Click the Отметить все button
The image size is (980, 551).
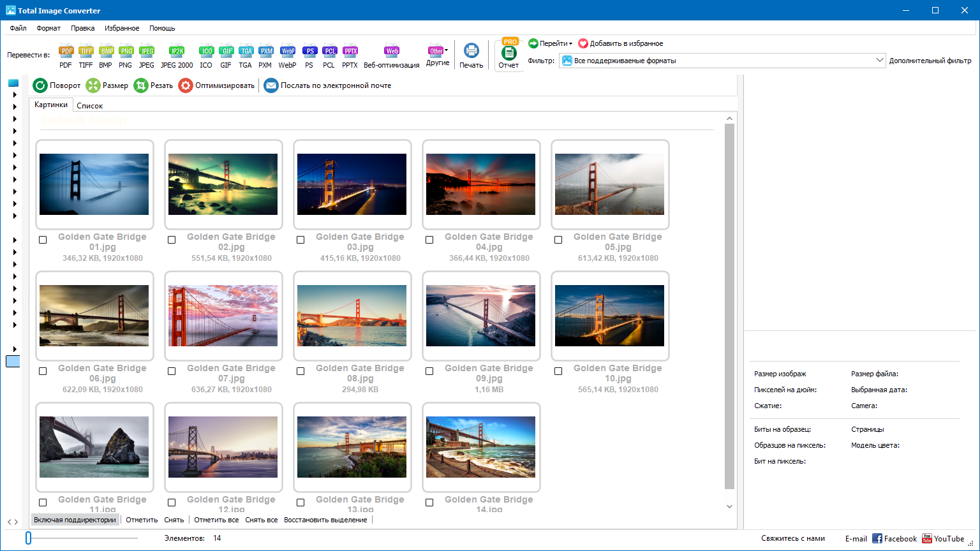(x=216, y=520)
